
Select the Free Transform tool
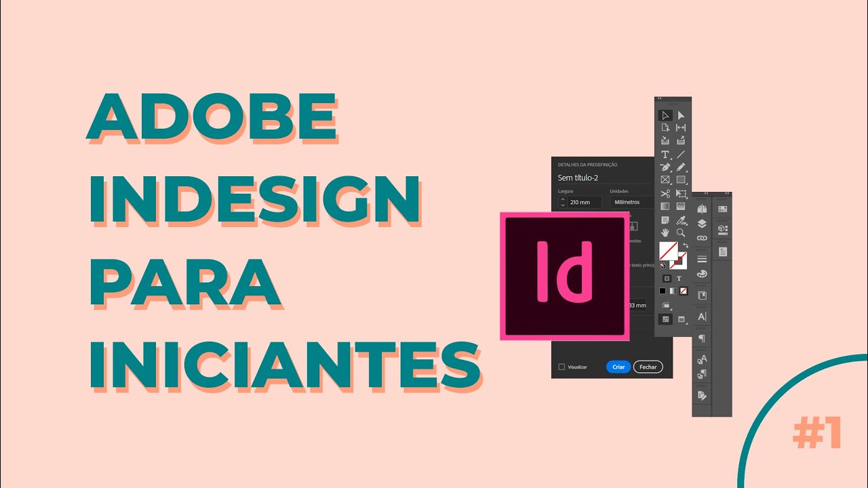click(681, 194)
